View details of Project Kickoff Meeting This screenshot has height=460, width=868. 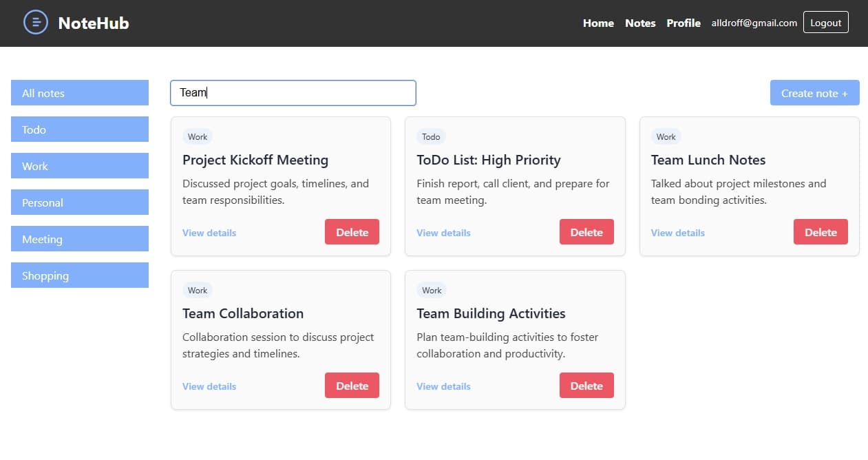(x=209, y=233)
